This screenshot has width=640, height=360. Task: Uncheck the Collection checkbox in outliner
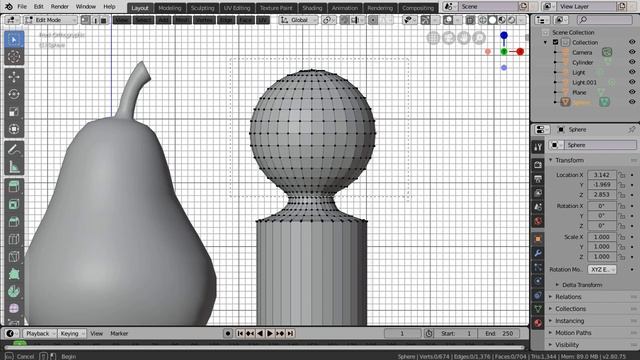[x=556, y=42]
